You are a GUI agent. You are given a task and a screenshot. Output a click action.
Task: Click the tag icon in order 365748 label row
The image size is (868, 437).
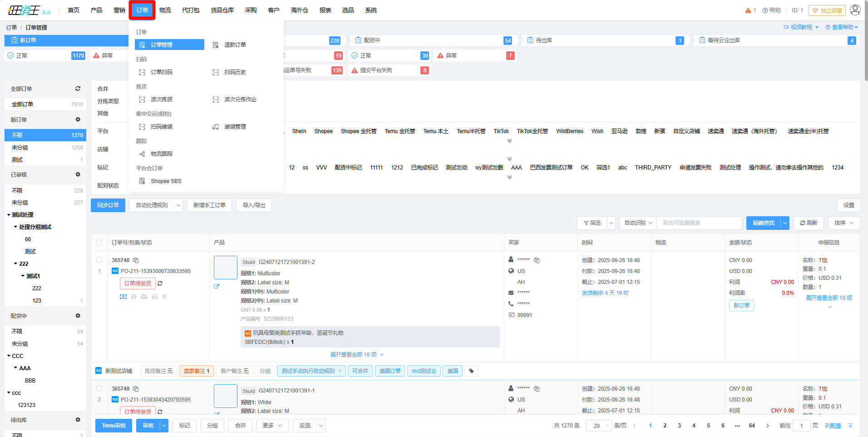click(471, 371)
